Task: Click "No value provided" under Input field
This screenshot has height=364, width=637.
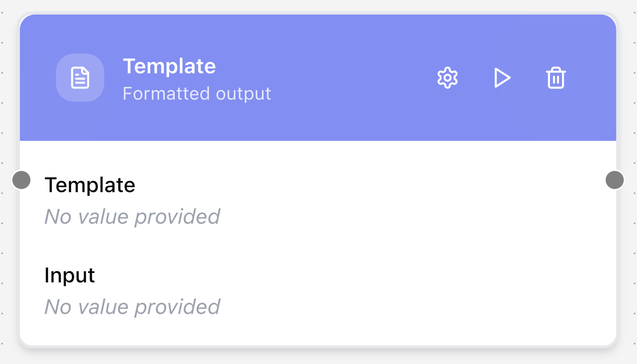Action: [132, 307]
